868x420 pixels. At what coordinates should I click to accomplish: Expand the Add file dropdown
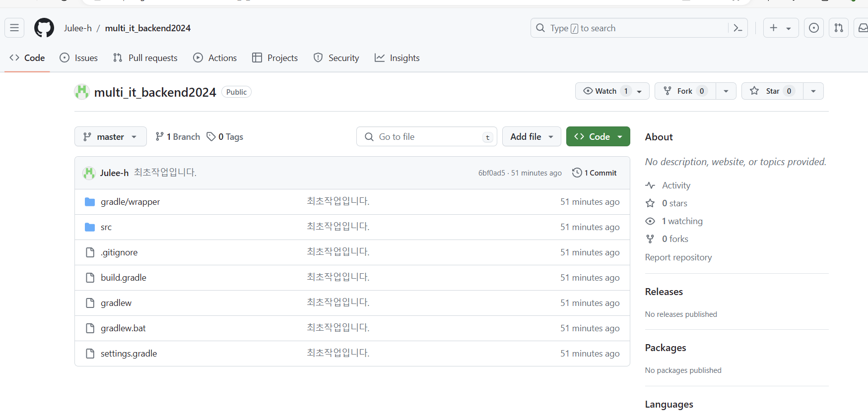[x=532, y=136]
